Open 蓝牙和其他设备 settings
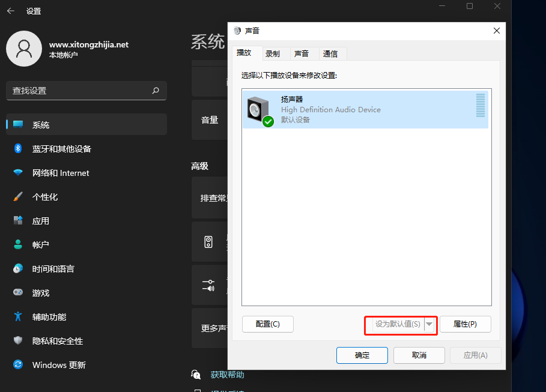 point(86,149)
